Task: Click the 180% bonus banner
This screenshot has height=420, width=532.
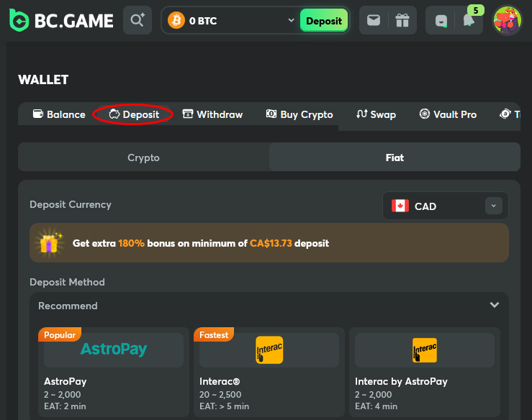Action: 269,242
